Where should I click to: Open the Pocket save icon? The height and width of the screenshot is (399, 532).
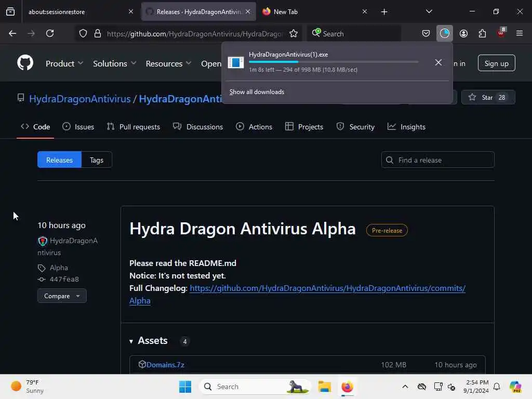426,34
